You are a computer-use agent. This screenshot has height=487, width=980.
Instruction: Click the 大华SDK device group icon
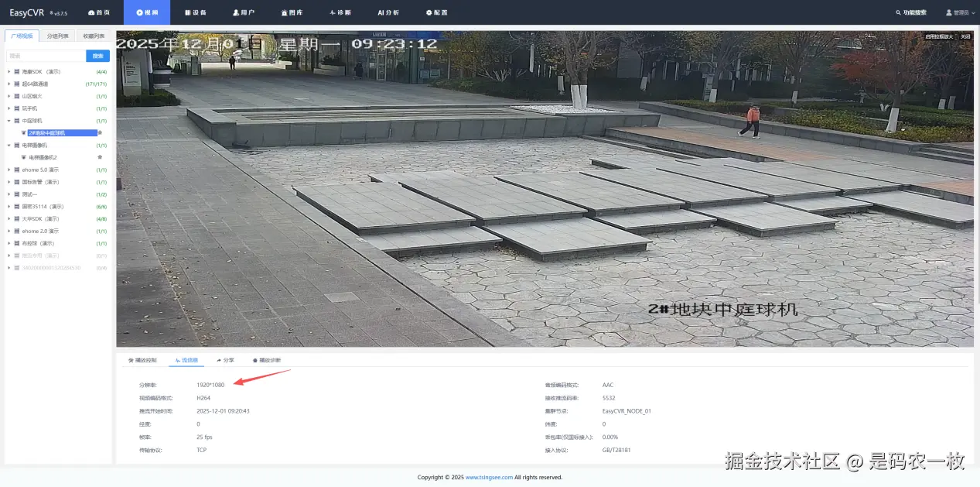pyautogui.click(x=17, y=219)
